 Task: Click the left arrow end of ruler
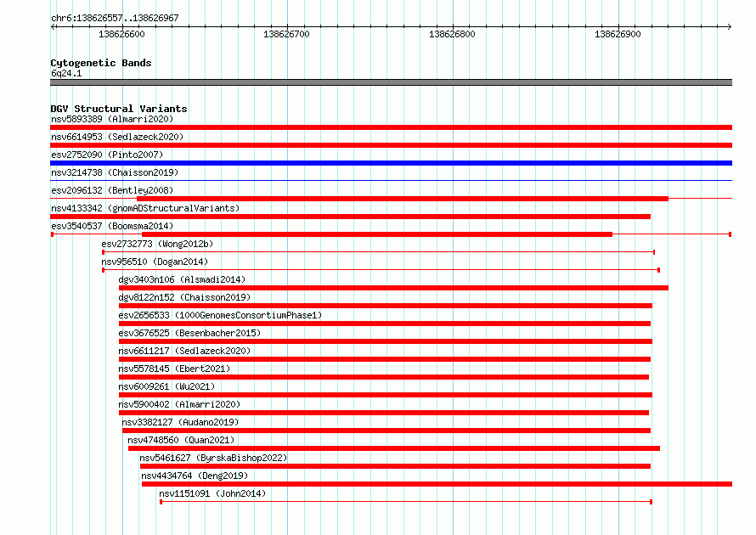[x=54, y=26]
